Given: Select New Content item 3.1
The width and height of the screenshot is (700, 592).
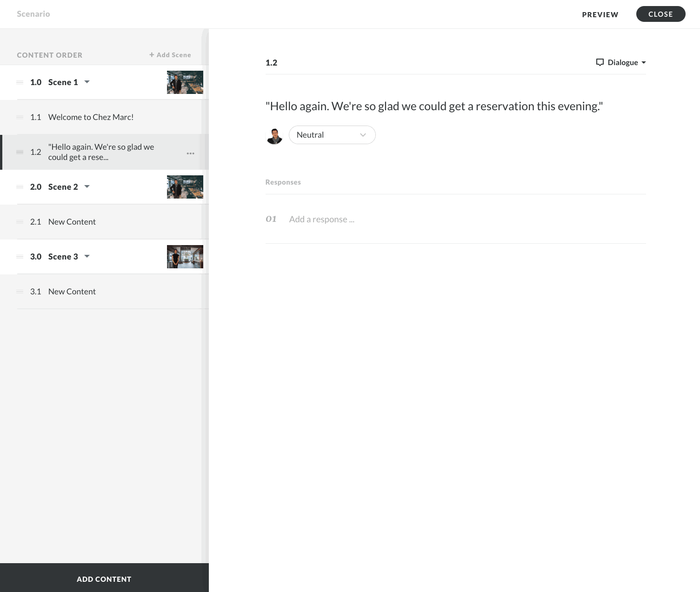Looking at the screenshot, I should (104, 292).
